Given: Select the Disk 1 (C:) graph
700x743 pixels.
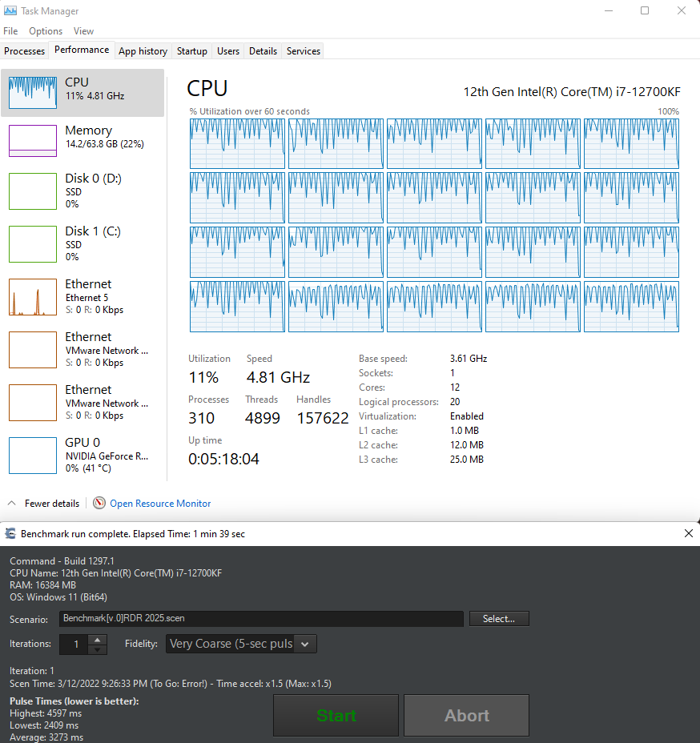Looking at the screenshot, I should click(x=33, y=244).
